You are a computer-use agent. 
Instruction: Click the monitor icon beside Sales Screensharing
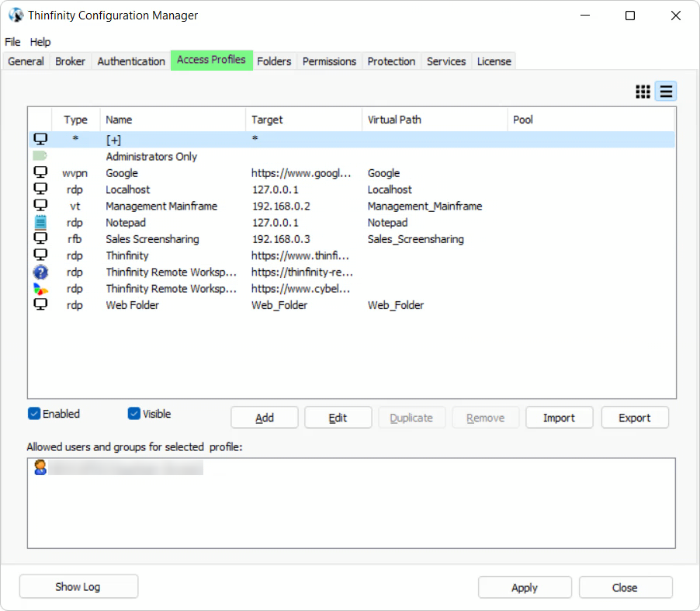click(x=40, y=238)
